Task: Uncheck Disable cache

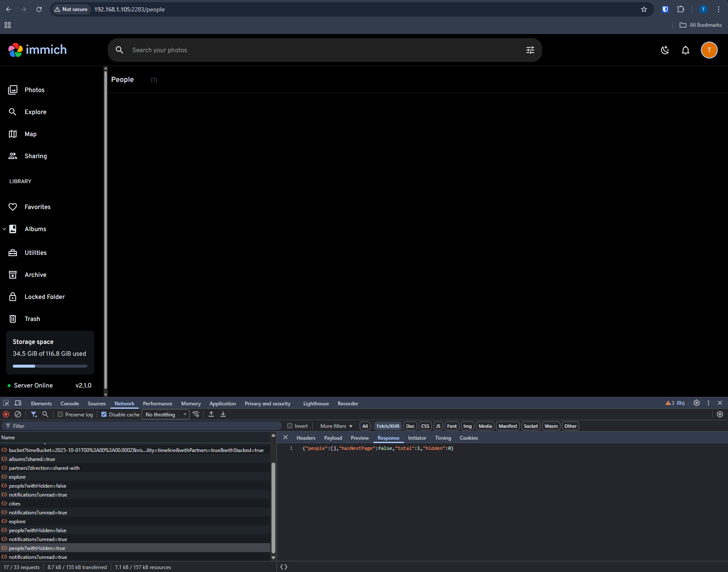Action: click(104, 414)
